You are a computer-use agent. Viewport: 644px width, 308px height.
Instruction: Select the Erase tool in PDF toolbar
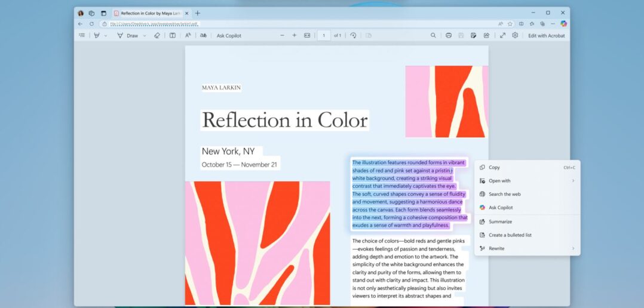(157, 36)
